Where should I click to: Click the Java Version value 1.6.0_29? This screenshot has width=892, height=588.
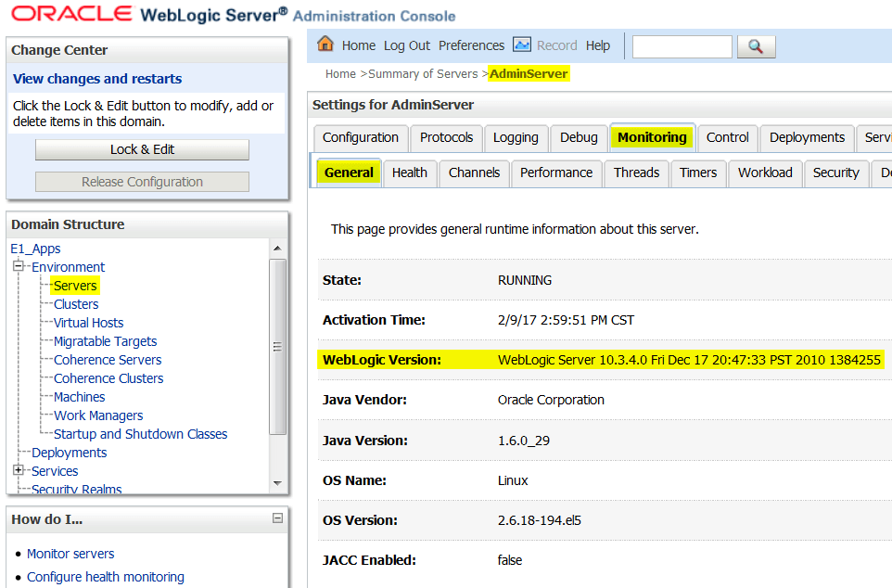524,441
